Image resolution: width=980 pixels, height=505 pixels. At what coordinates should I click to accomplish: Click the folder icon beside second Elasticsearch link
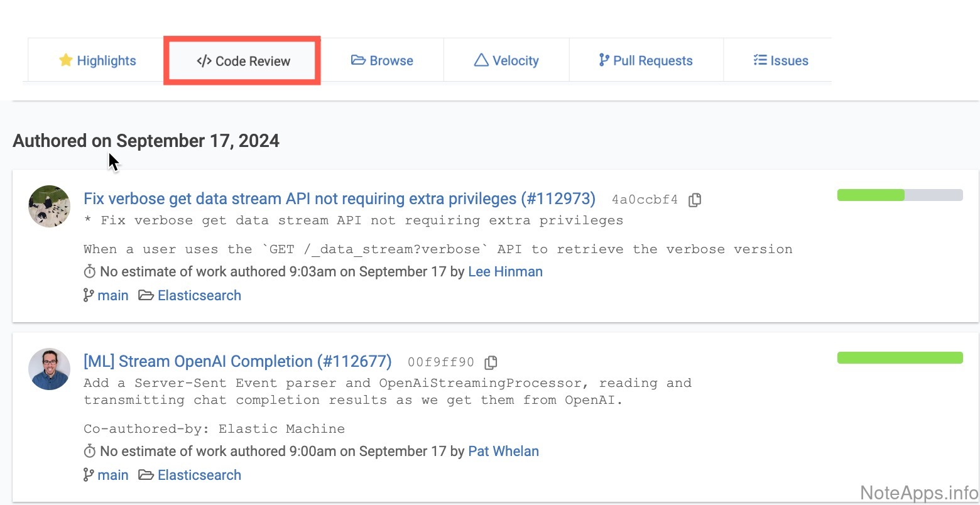tap(146, 475)
